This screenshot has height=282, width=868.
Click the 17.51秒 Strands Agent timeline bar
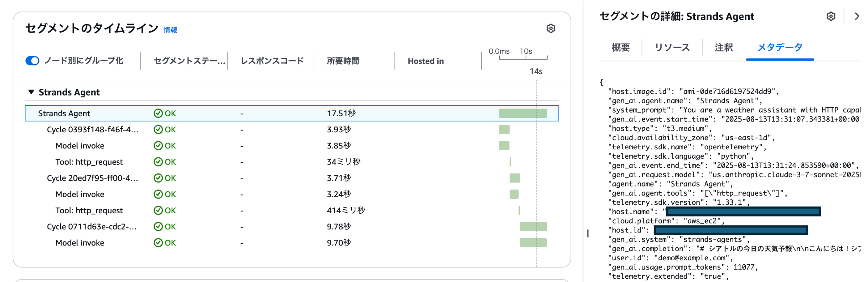523,113
